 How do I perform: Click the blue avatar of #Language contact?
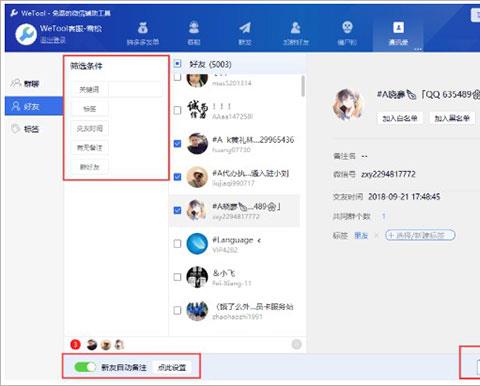click(197, 244)
